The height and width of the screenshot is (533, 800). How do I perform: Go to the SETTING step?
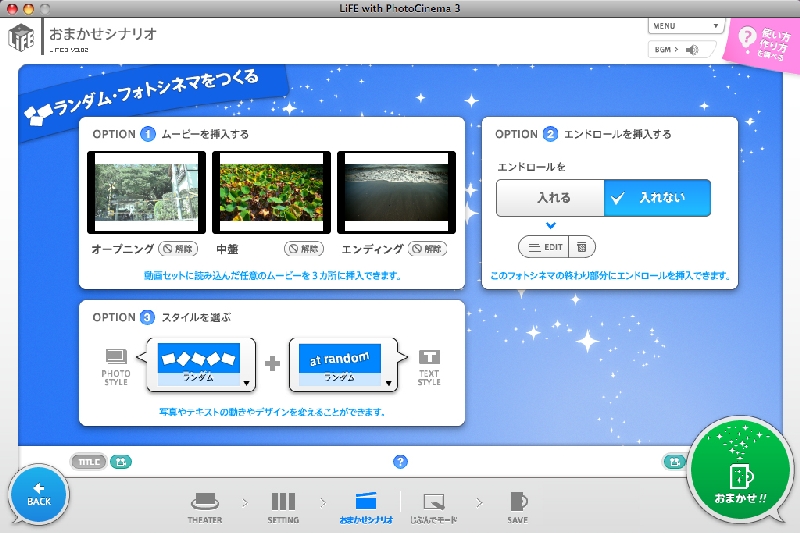click(283, 507)
